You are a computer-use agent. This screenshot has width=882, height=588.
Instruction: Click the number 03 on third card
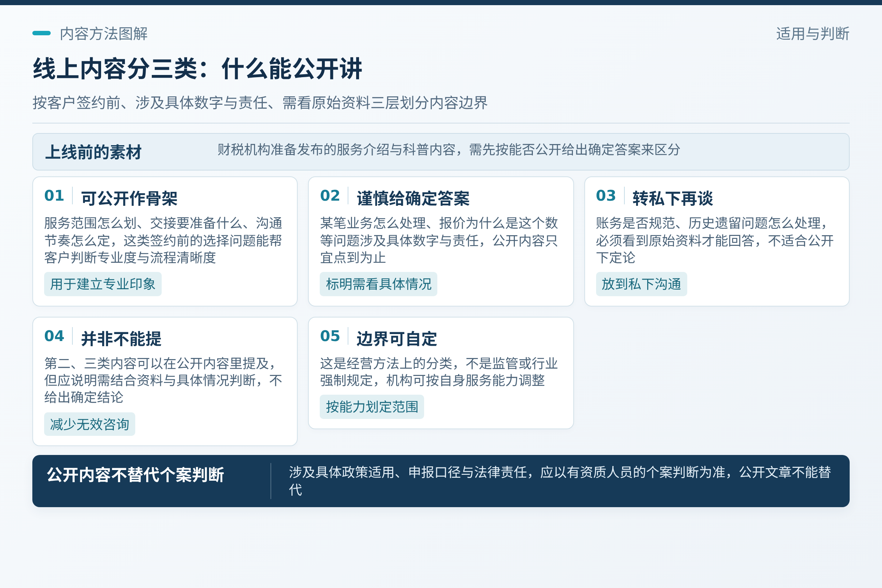(x=606, y=196)
